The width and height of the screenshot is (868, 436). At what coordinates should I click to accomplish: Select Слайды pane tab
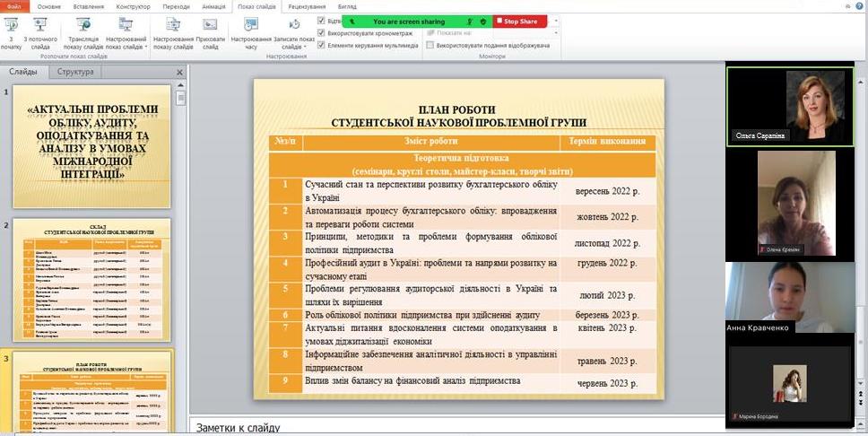[23, 72]
